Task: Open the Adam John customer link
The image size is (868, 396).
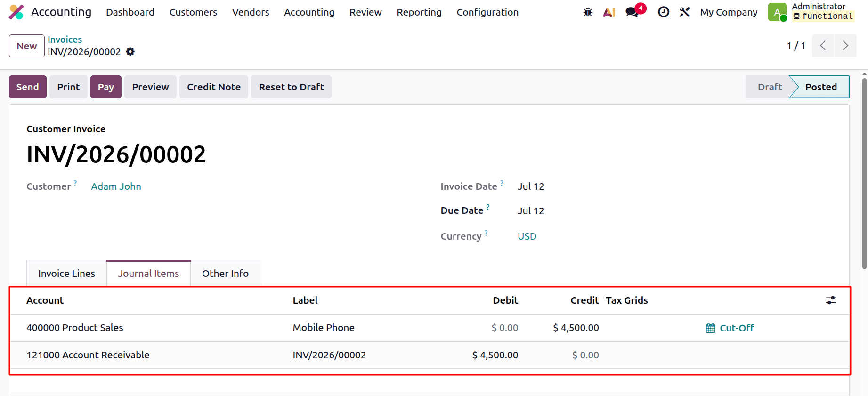Action: pyautogui.click(x=116, y=186)
